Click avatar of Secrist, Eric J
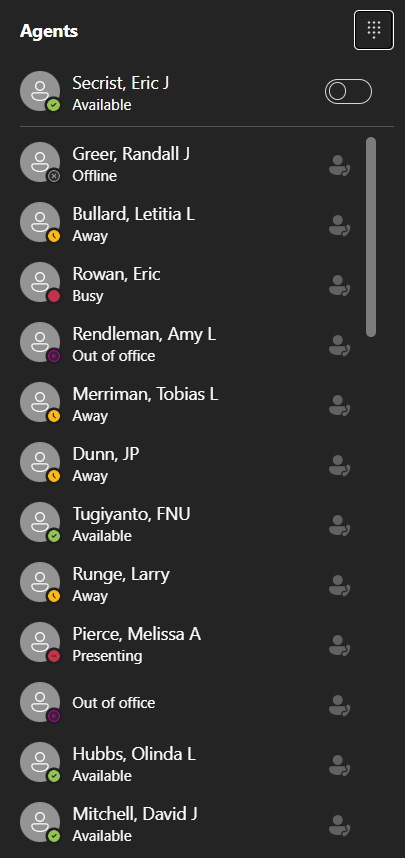The height and width of the screenshot is (858, 405). 40,91
